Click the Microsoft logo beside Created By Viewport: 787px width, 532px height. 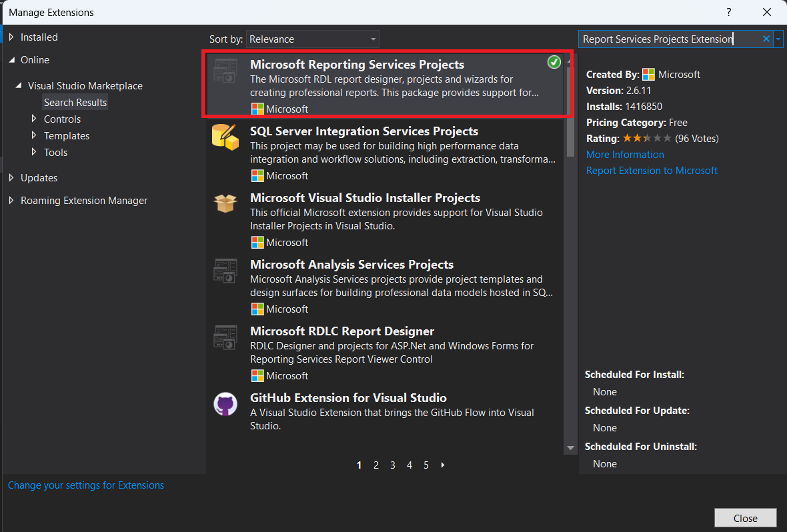tap(648, 75)
